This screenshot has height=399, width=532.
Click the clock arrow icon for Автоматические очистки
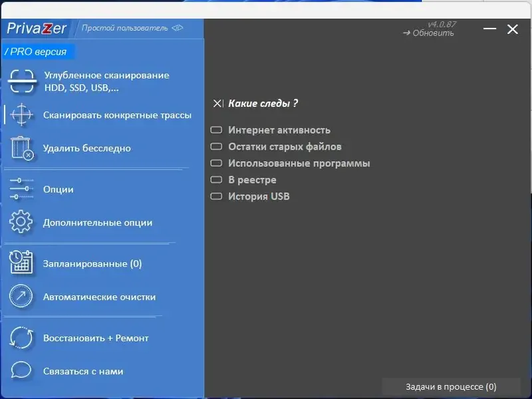coord(21,296)
